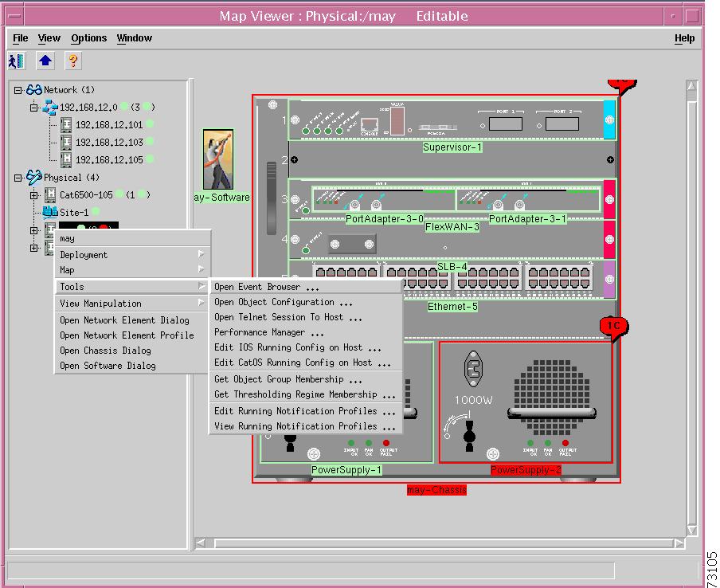Image resolution: width=720 pixels, height=588 pixels.
Task: Click the Tools submenu arrow
Action: tap(202, 286)
